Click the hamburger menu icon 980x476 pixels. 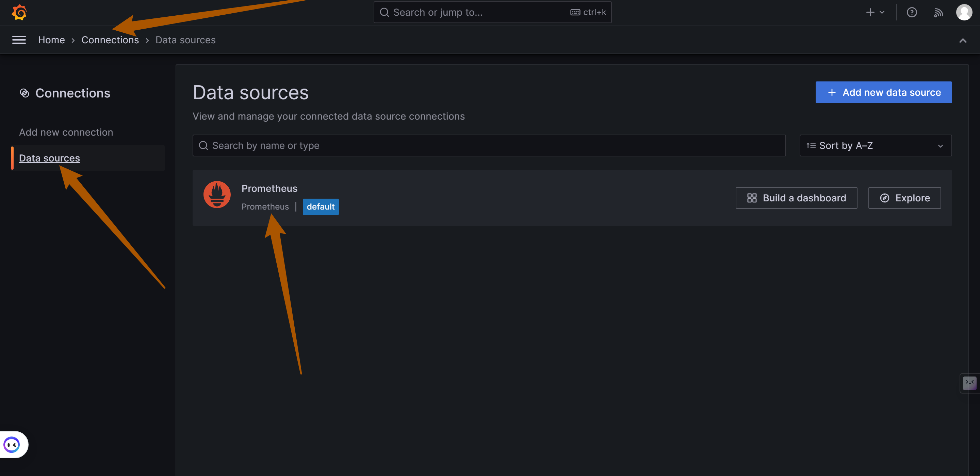click(19, 40)
